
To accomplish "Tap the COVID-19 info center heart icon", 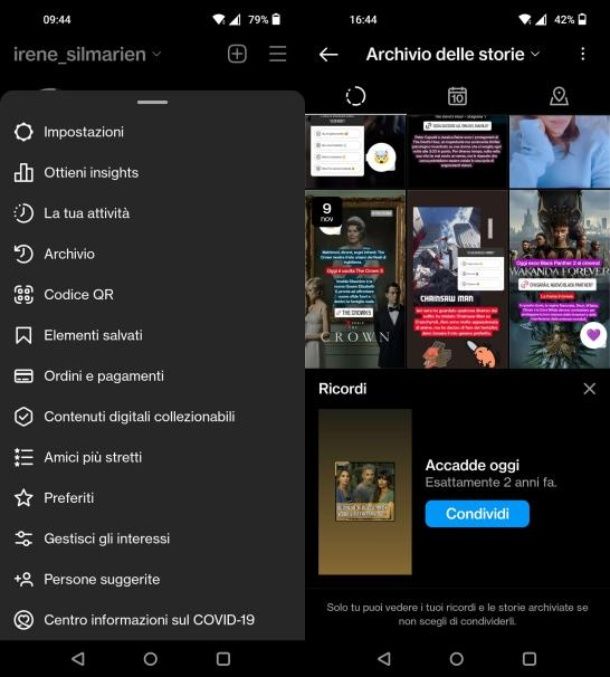I will pos(23,620).
